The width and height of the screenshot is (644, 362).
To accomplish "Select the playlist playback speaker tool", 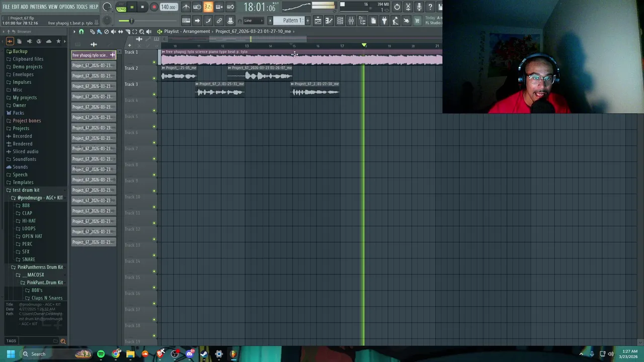I will coord(148,32).
